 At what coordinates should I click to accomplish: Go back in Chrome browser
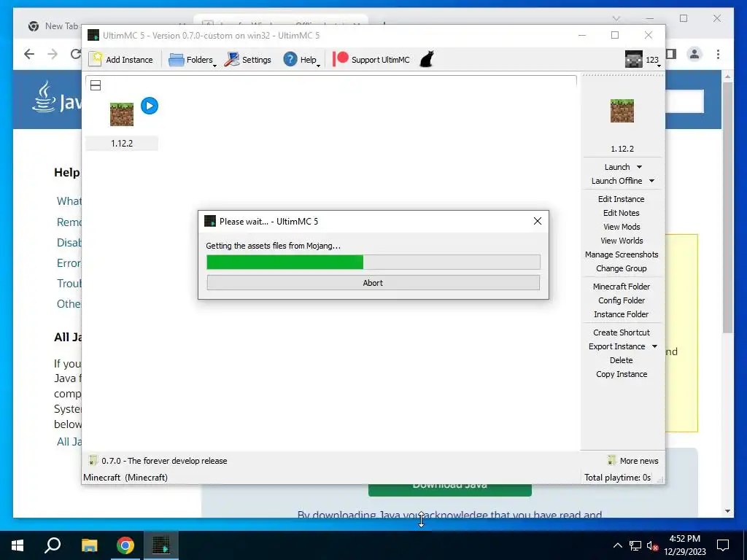[x=29, y=54]
